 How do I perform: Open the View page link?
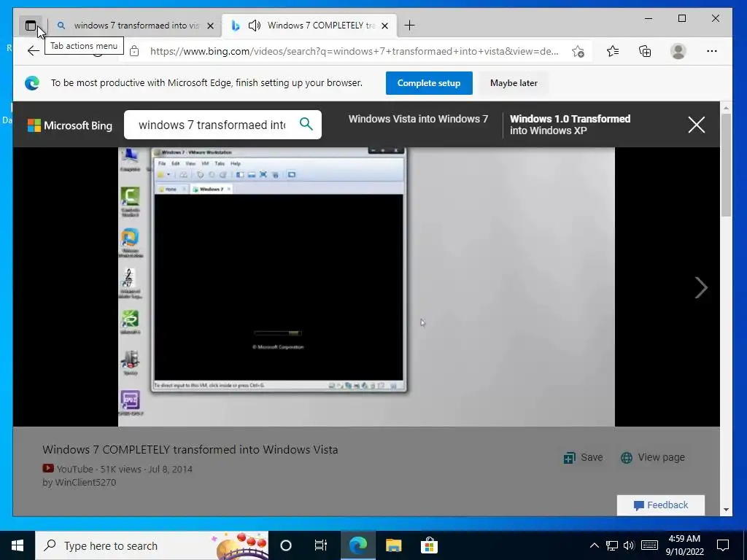pos(652,457)
